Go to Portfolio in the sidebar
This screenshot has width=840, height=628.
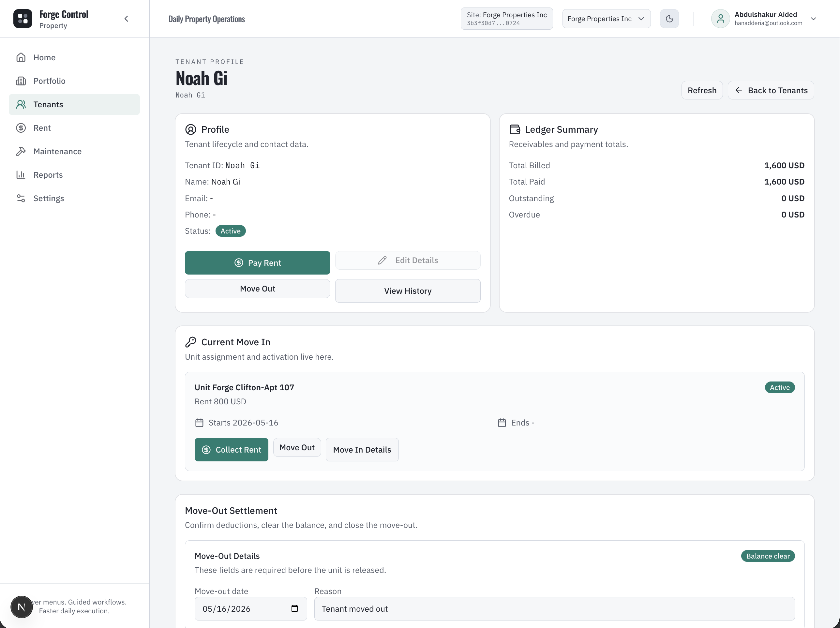[74, 81]
